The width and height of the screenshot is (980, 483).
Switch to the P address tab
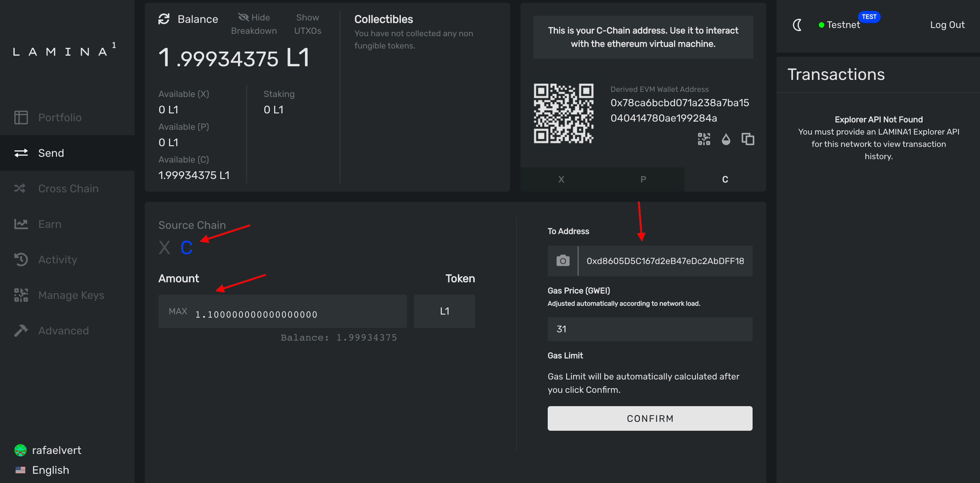[643, 179]
